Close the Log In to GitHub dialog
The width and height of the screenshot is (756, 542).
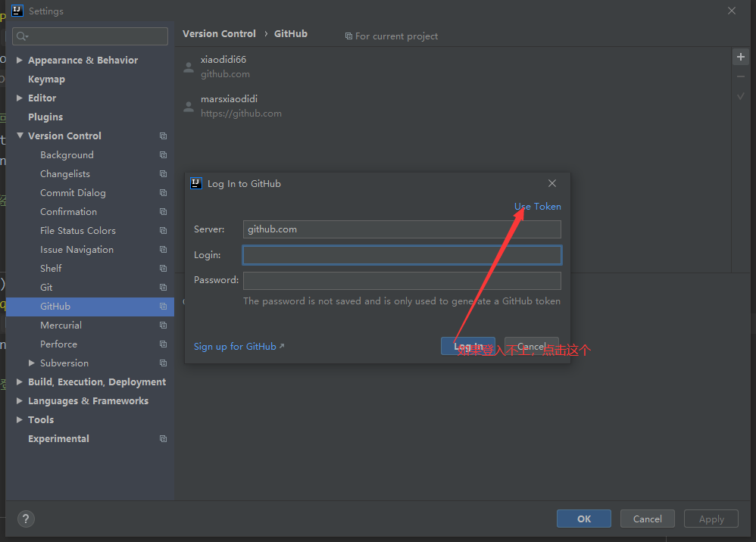552,183
